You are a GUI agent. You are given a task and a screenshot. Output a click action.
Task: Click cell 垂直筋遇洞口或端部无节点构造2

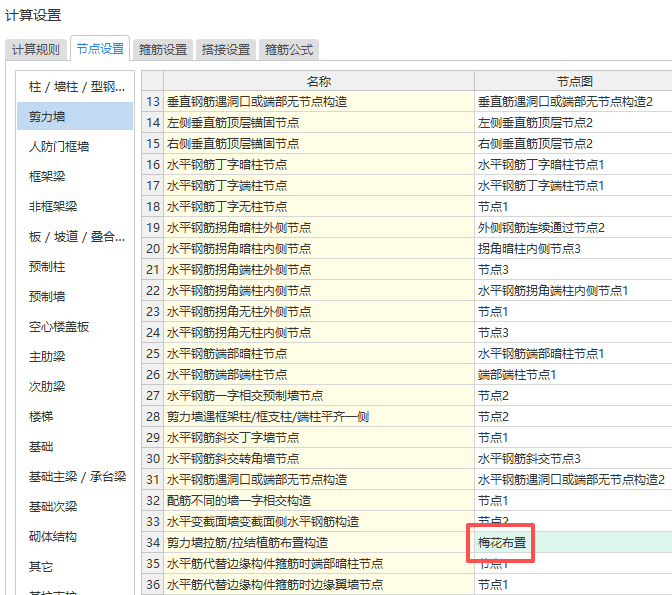pos(573,102)
